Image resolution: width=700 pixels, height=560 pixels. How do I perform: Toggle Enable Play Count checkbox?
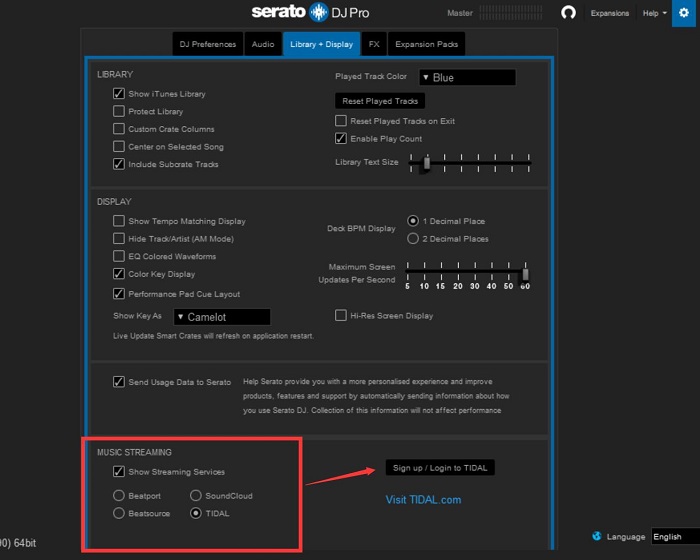[341, 138]
